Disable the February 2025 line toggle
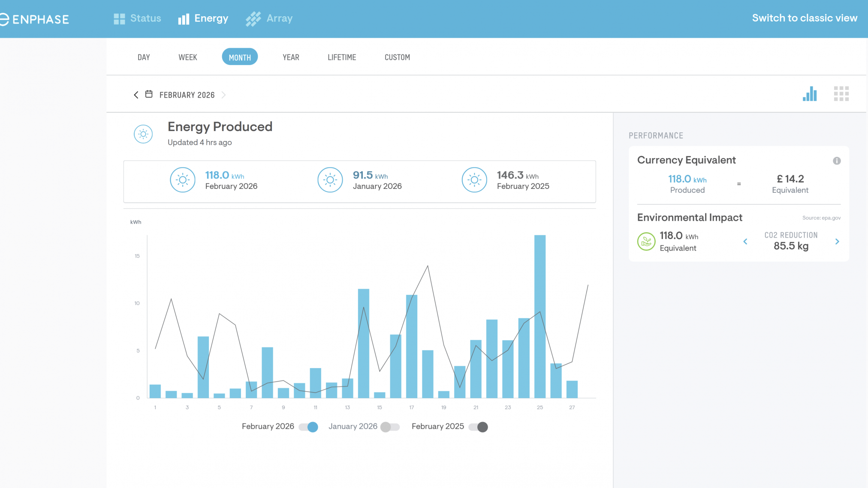The width and height of the screenshot is (868, 488). pos(478,427)
